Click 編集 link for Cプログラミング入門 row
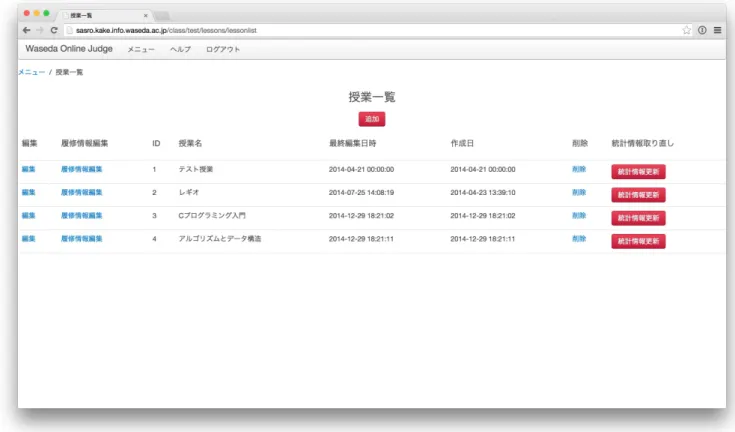Screen dimensions: 735x432 pos(29,216)
